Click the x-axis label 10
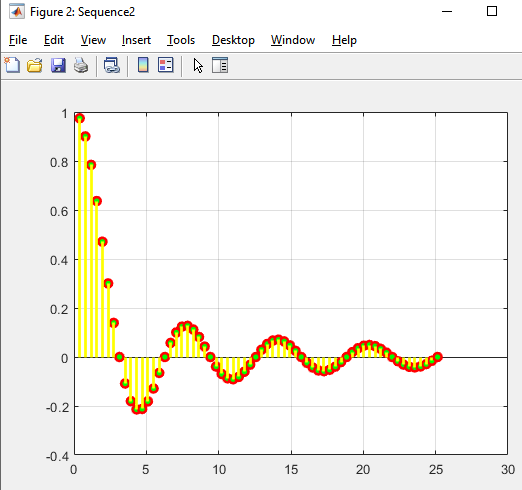Screen dimensions: 522x490 coord(219,470)
